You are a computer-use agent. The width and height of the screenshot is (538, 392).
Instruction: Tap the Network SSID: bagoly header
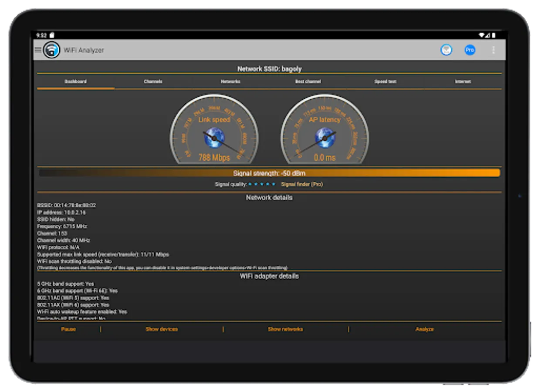269,69
